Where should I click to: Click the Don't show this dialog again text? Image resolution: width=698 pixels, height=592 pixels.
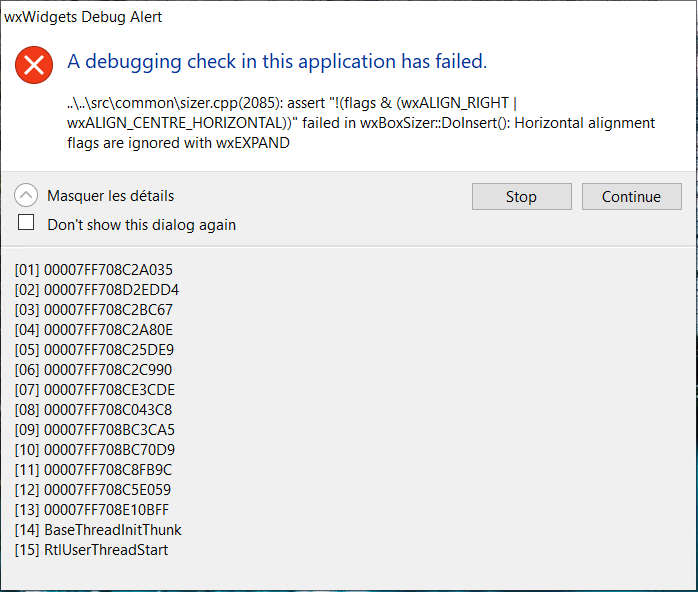[142, 225]
